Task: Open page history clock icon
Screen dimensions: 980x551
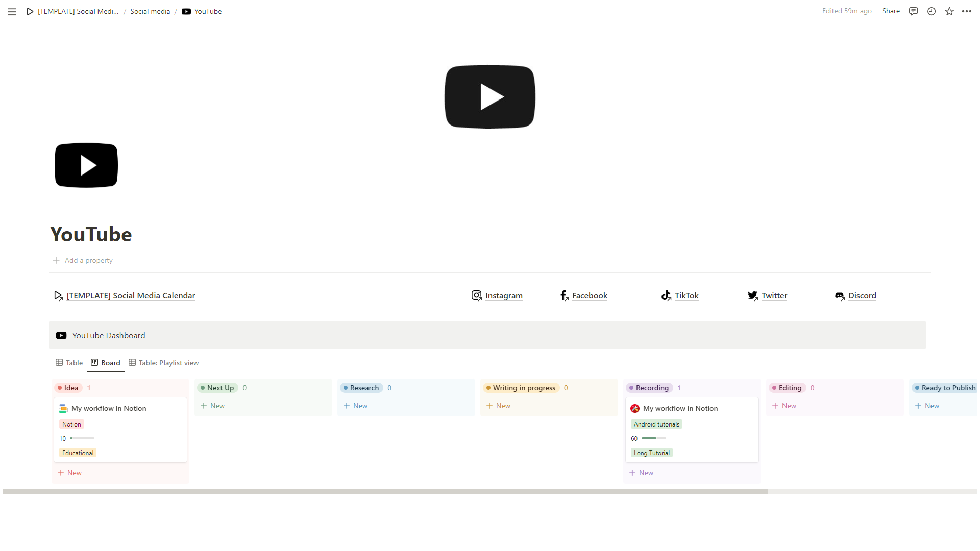Action: tap(932, 11)
